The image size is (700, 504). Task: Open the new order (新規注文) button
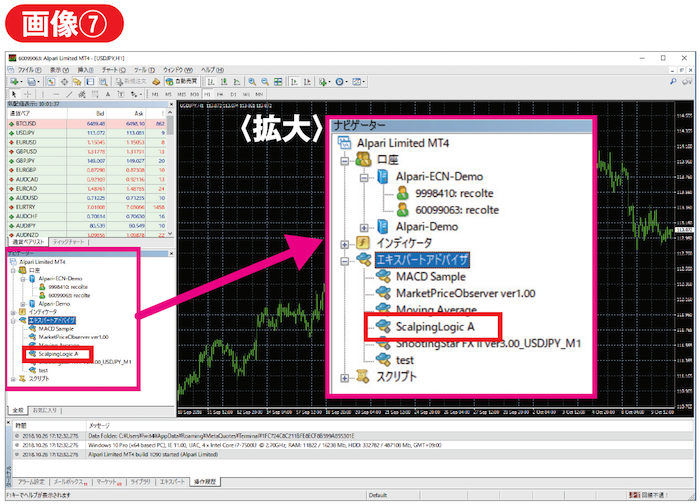pyautogui.click(x=130, y=82)
